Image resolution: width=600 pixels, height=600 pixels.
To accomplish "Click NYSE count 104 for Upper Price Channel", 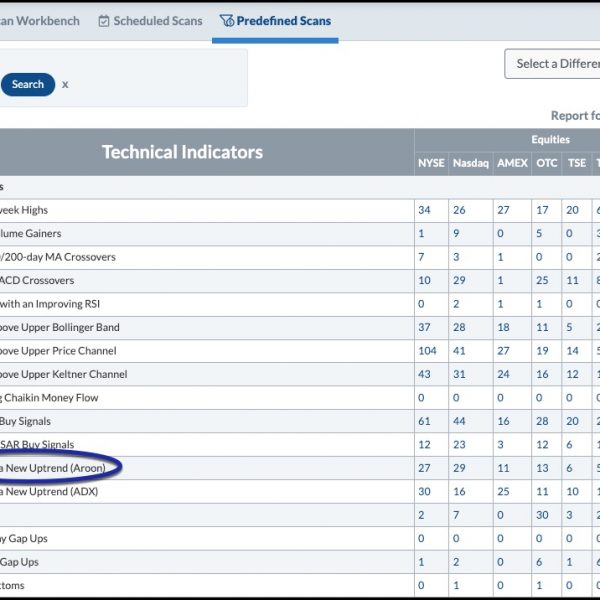I will click(427, 351).
